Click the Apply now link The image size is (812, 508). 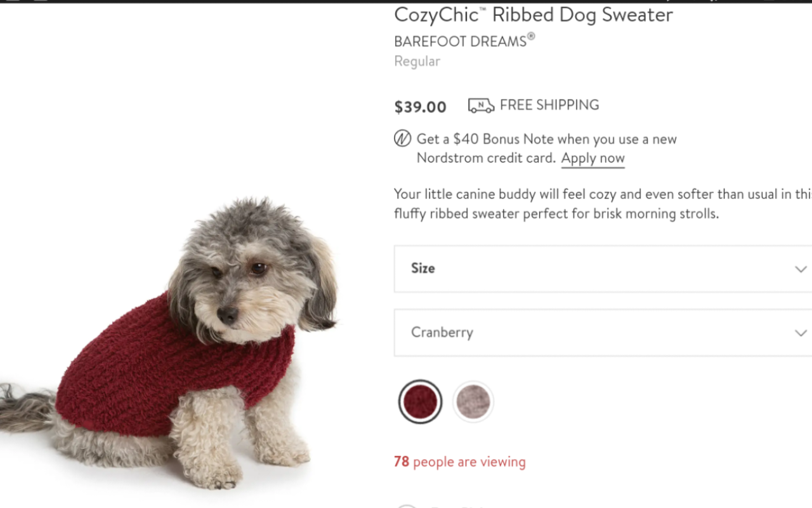[593, 158]
